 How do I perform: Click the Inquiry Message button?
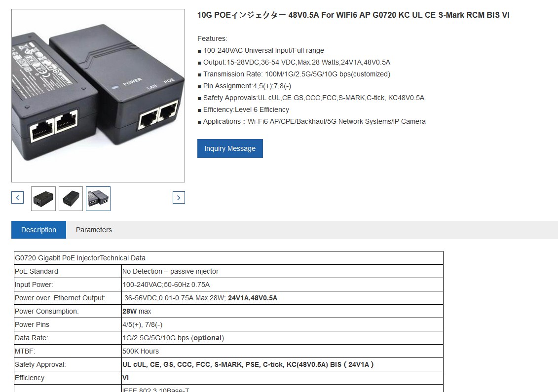tap(230, 148)
